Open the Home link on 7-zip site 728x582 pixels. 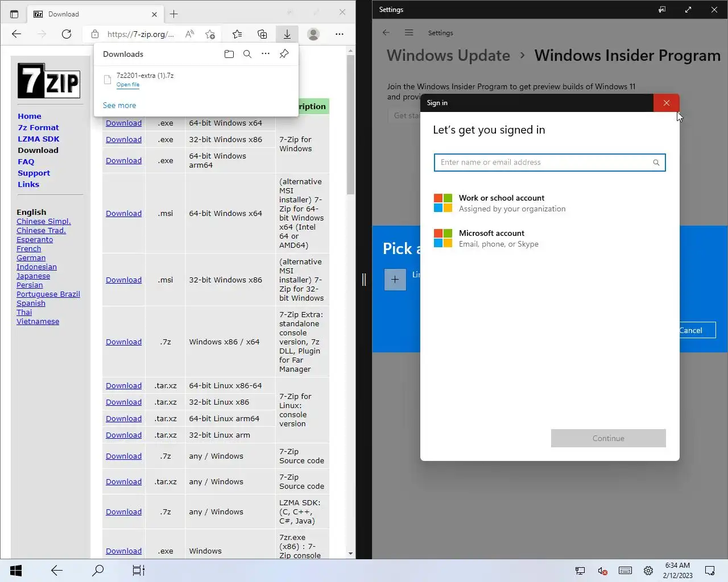(30, 116)
